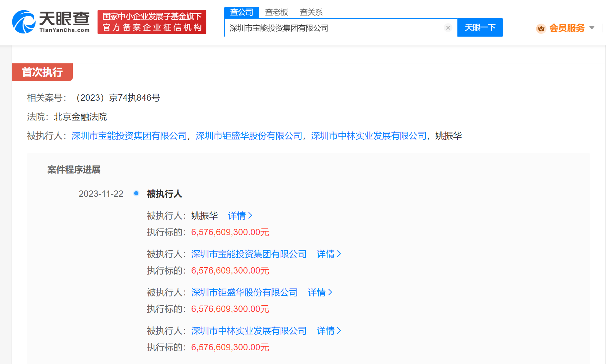Open 详情 for 姚振华
Viewport: 606px width, 364px height.
point(240,215)
